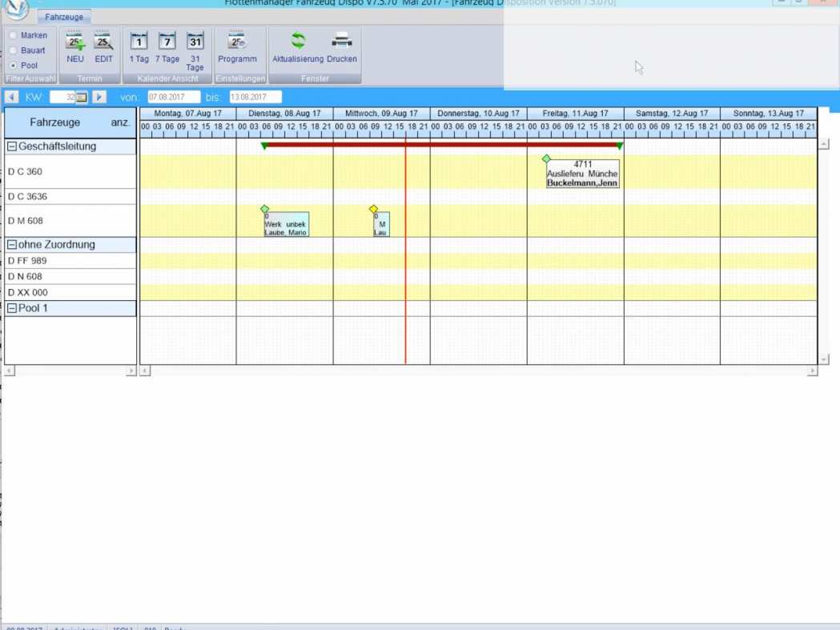Viewport: 840px width, 630px height.
Task: Open the Fahrzeuge ribbon tab
Action: (x=64, y=17)
